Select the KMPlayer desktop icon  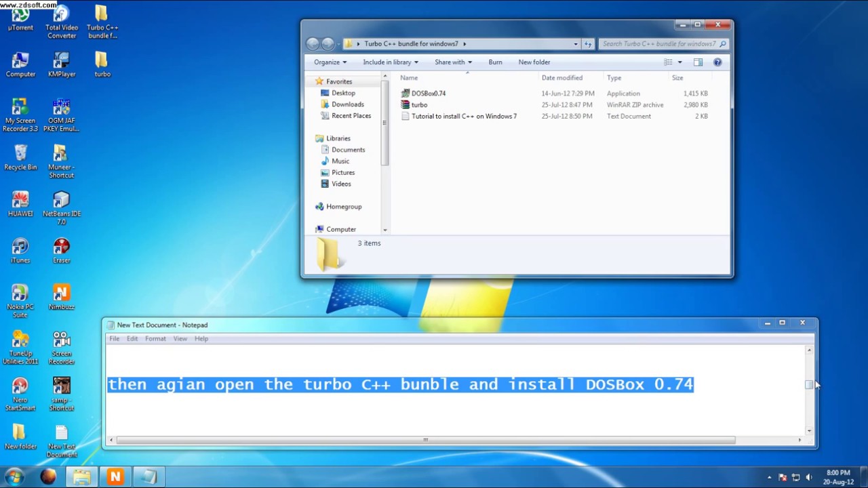pos(62,64)
